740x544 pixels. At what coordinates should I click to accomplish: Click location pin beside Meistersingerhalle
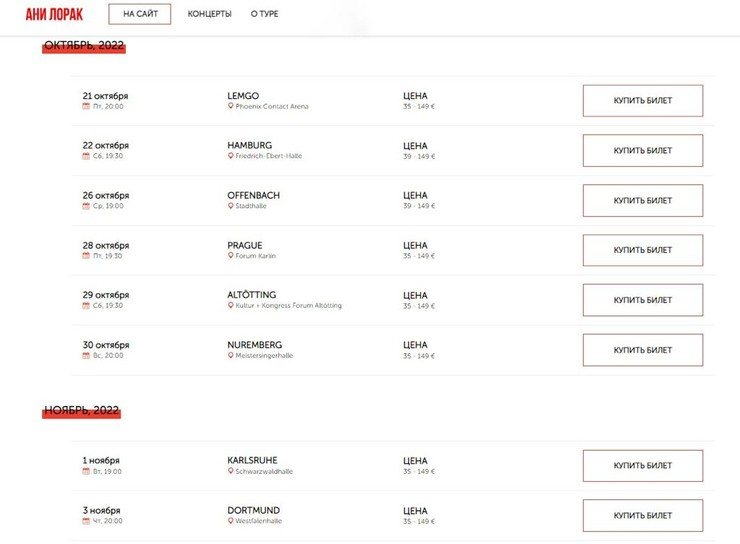tap(230, 356)
